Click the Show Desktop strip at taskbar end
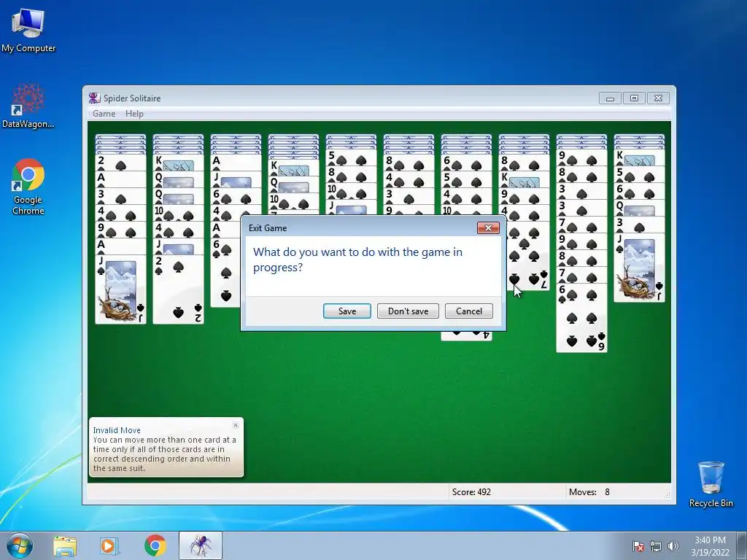 [742, 545]
